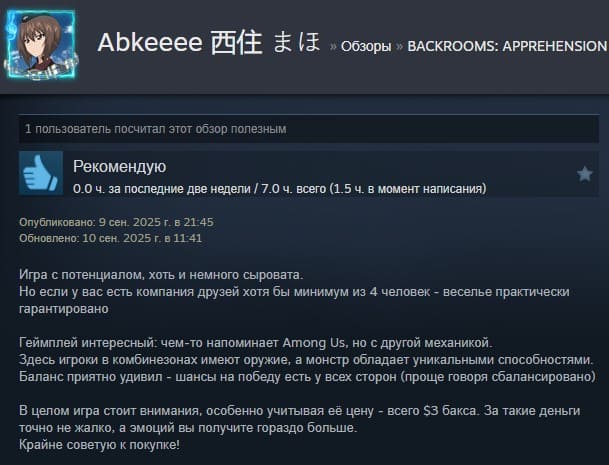
Task: Click the playtime hours summary line
Action: click(280, 189)
